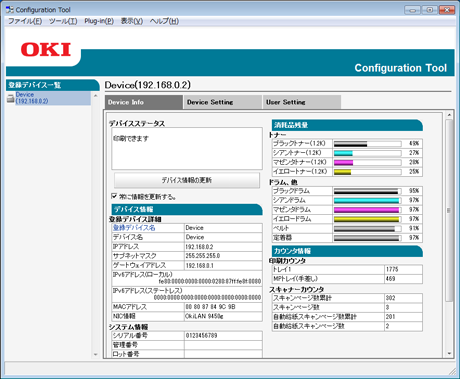Viewport: 460px width, 379px height.
Task: Click the magenta drum level bar
Action: pyautogui.click(x=367, y=210)
